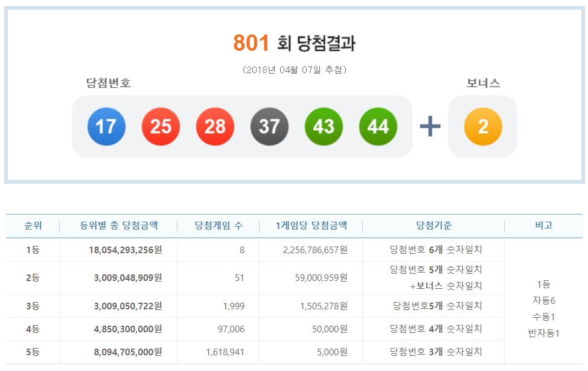The width and height of the screenshot is (588, 371).
Task: Click the green ball numbered 43
Action: [324, 126]
